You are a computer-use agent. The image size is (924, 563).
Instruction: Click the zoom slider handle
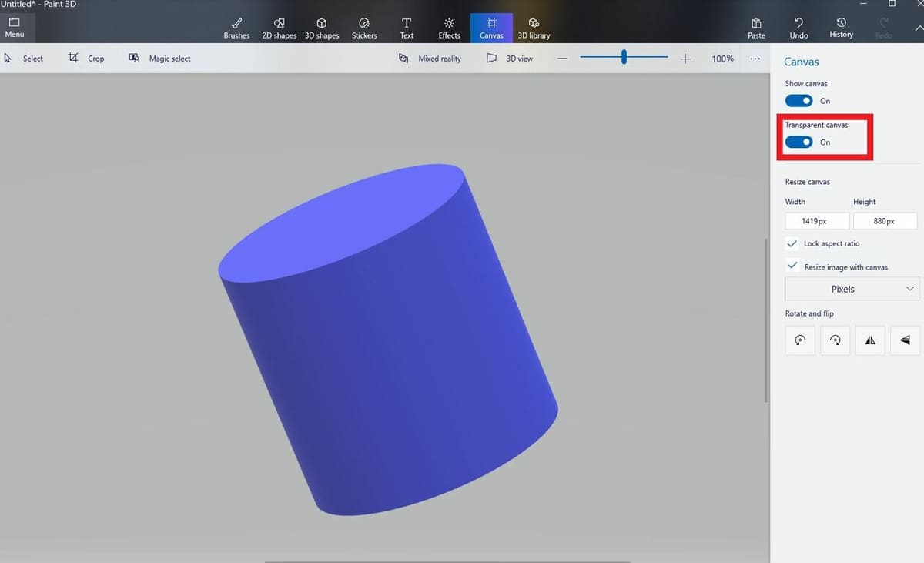[x=624, y=57]
